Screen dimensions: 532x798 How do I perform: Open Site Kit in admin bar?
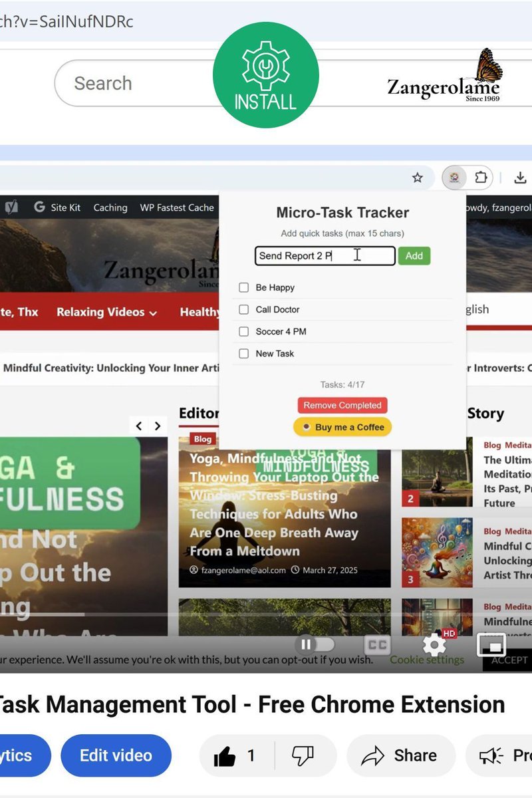pos(58,207)
